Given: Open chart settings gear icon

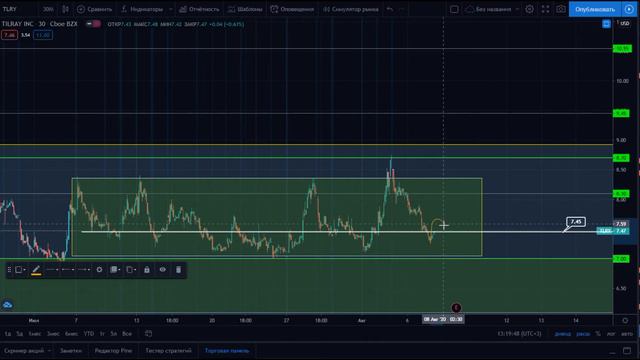Looking at the screenshot, I should coord(529,9).
